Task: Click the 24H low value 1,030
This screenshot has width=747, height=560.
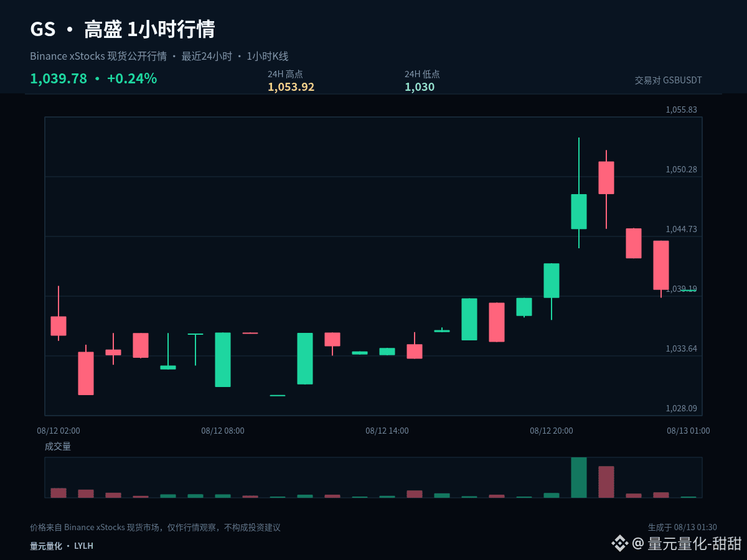Action: coord(420,87)
